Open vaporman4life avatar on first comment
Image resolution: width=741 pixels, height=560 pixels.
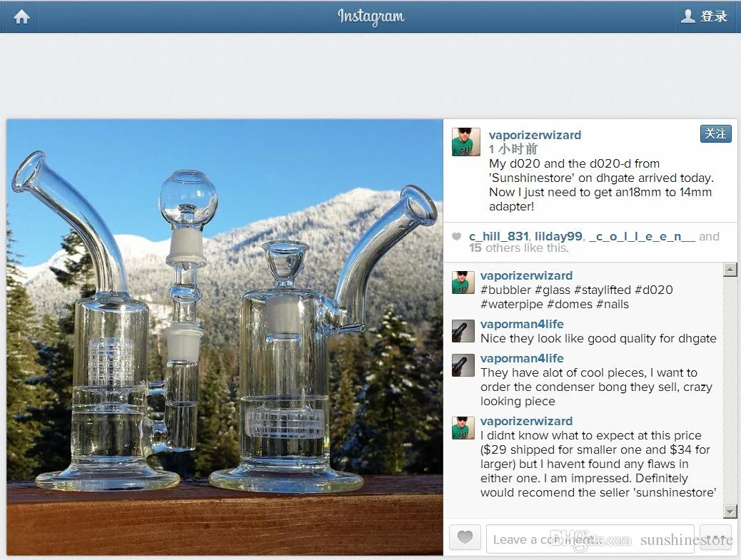(463, 331)
